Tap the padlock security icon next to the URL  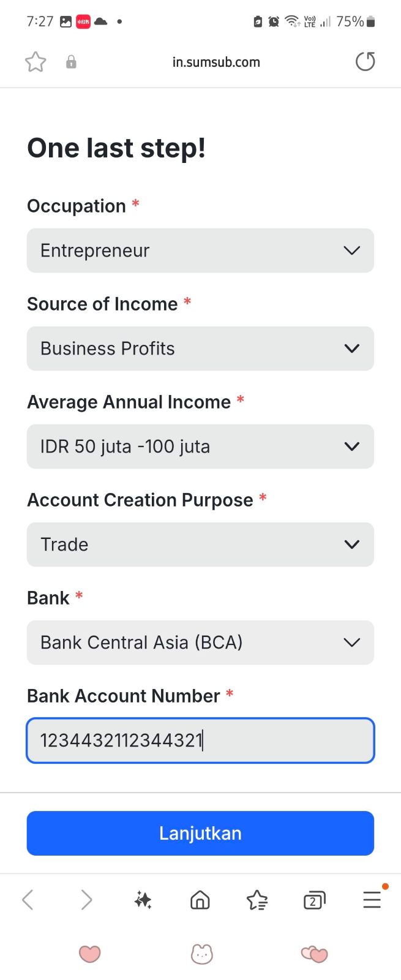tap(70, 61)
